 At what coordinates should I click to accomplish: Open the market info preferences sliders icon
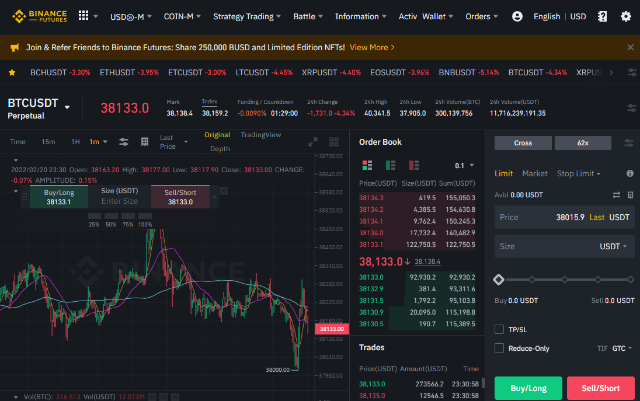pyautogui.click(x=631, y=108)
